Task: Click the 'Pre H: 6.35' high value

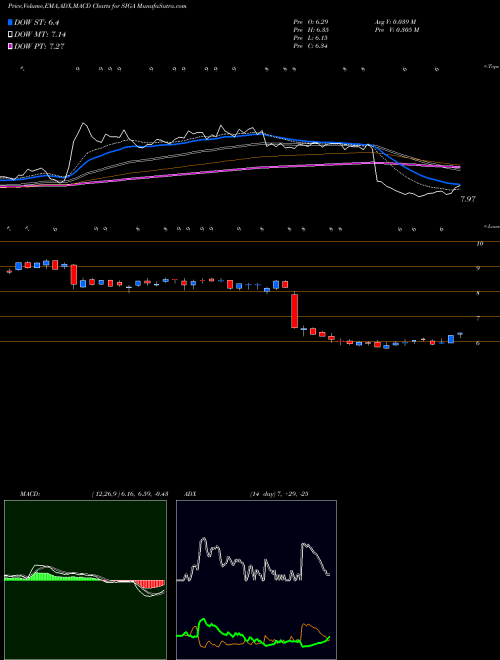Action: (x=311, y=30)
